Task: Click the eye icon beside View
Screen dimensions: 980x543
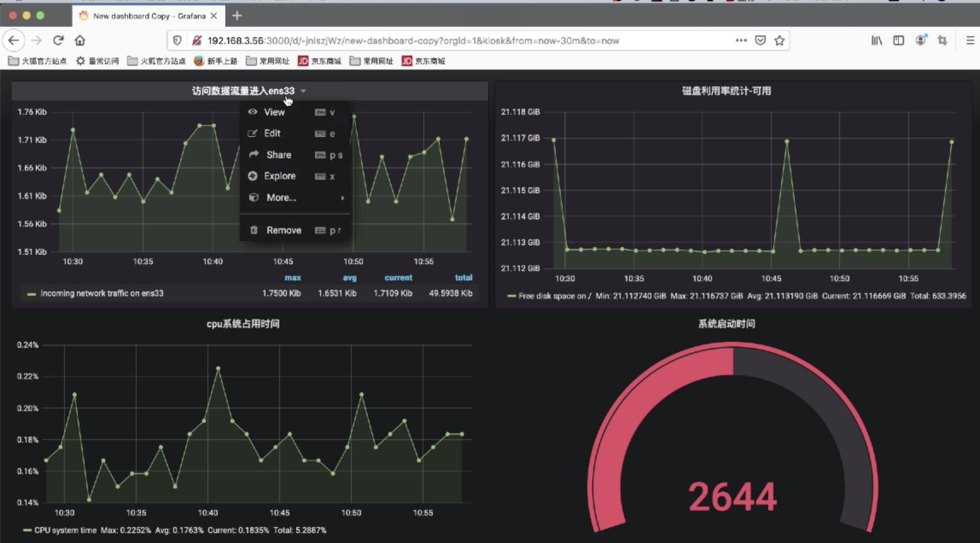Action: [253, 112]
